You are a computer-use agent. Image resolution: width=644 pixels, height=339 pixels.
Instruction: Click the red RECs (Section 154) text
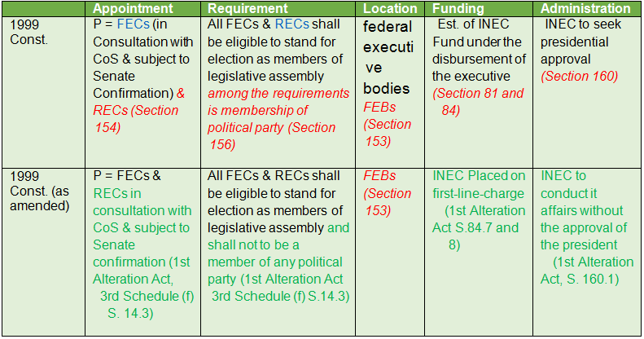click(135, 119)
